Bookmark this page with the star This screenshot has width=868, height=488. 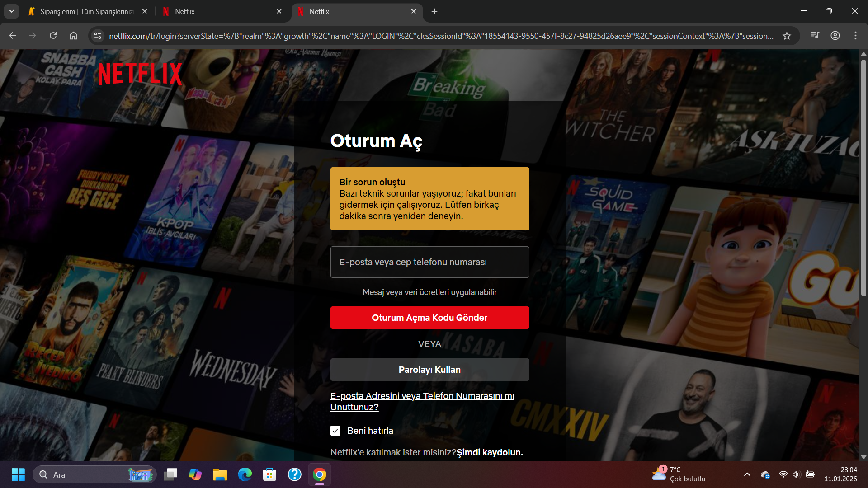787,36
